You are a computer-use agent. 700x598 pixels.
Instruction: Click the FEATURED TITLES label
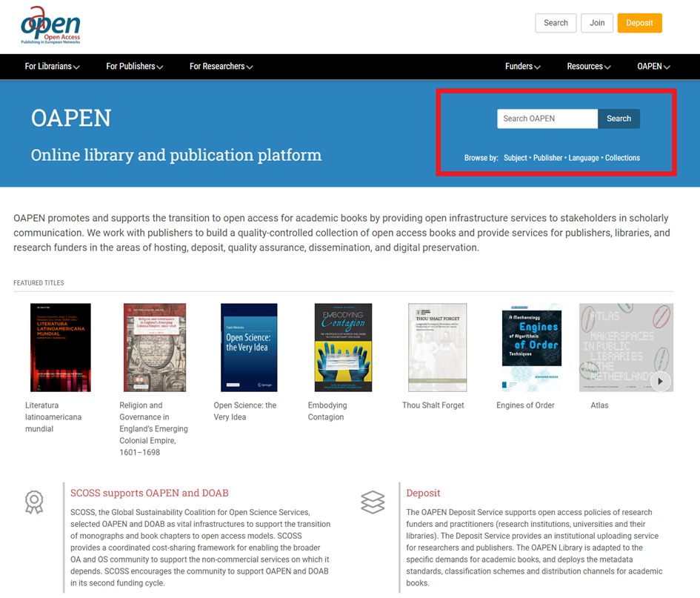pos(39,283)
